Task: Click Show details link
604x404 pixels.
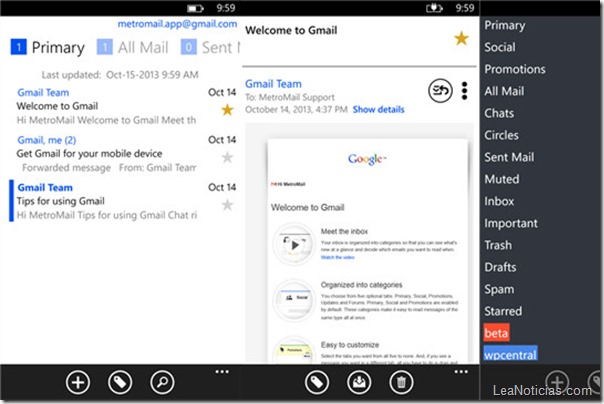Action: pyautogui.click(x=378, y=109)
